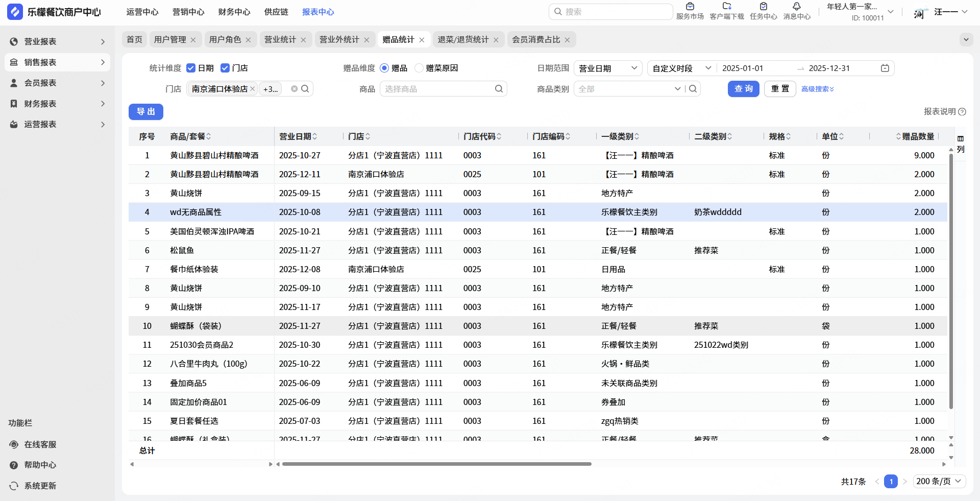Open 在线客服 in the sidebar
Screen dimensions: 980x501
pos(40,444)
